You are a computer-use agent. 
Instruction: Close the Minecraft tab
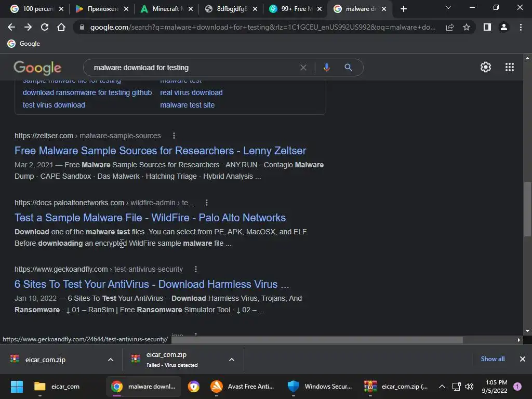pos(191,9)
